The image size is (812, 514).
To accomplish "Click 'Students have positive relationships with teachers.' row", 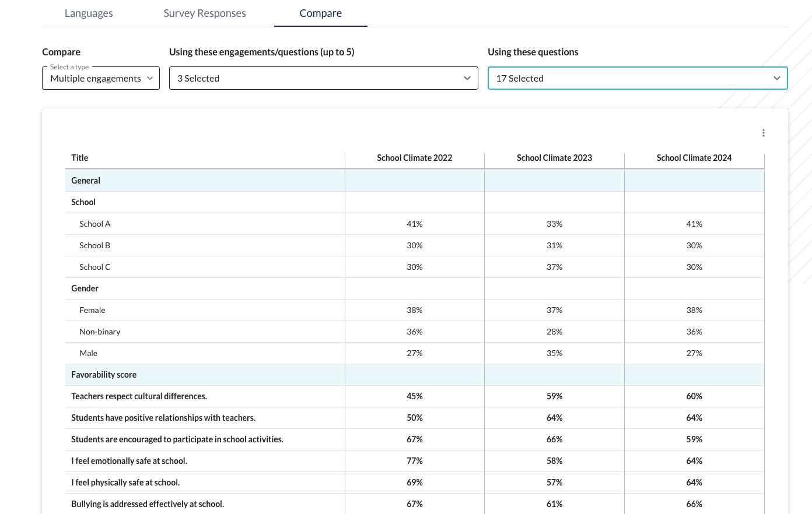I will click(415, 418).
